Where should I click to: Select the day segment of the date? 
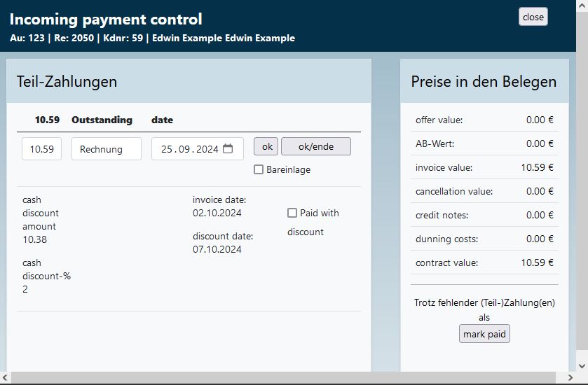[167, 149]
